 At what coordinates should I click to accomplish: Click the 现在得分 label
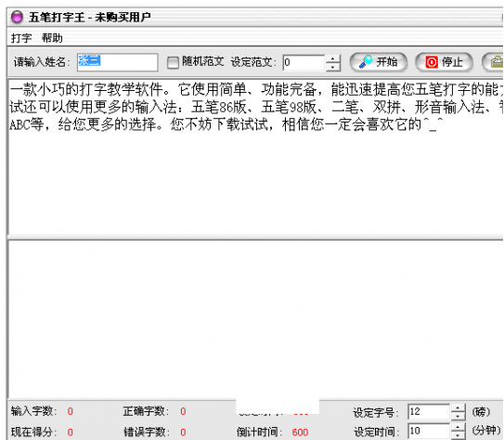pyautogui.click(x=33, y=432)
